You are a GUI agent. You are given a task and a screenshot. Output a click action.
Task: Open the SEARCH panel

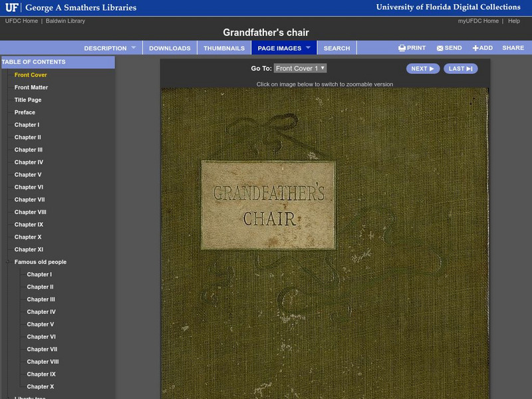(x=337, y=47)
